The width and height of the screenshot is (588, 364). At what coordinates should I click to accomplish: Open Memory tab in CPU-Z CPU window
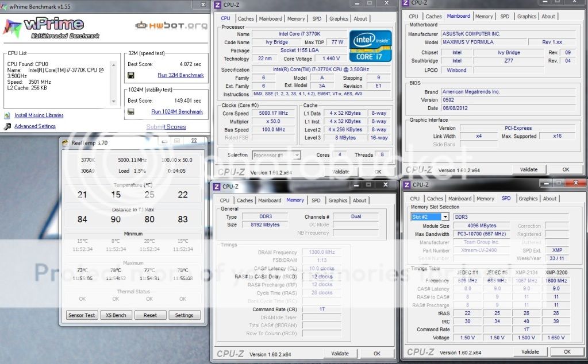coord(296,19)
